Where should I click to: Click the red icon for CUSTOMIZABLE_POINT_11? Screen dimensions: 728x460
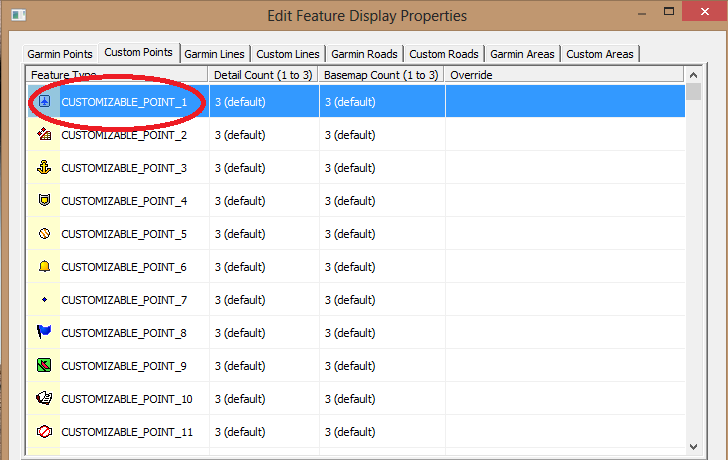pos(44,432)
